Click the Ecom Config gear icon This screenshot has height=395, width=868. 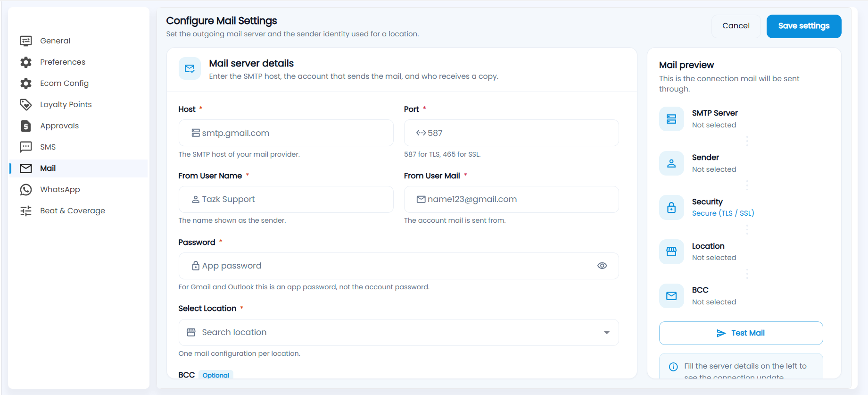pyautogui.click(x=26, y=84)
